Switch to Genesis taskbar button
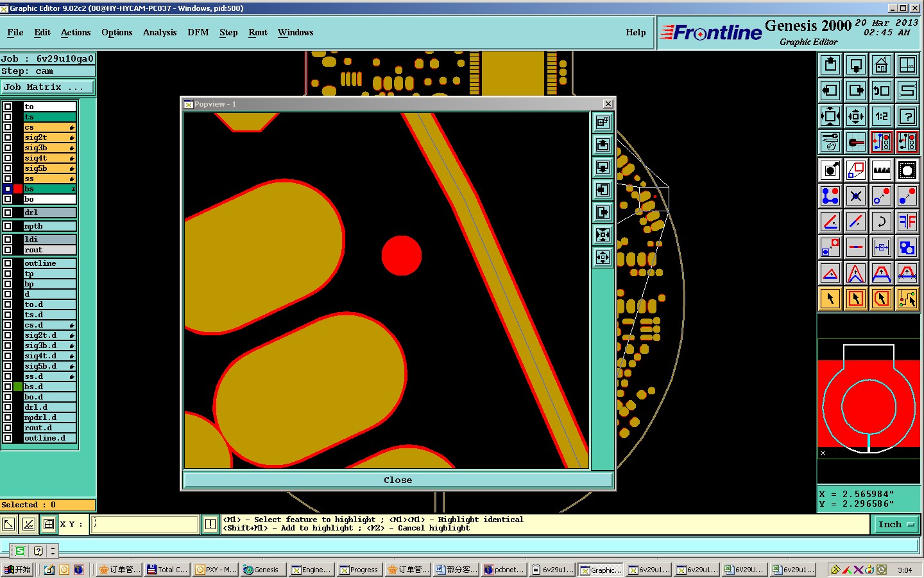This screenshot has width=924, height=578. [x=264, y=570]
